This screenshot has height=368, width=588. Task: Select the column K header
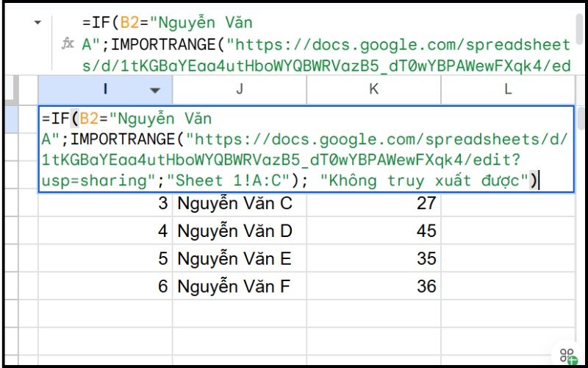374,90
